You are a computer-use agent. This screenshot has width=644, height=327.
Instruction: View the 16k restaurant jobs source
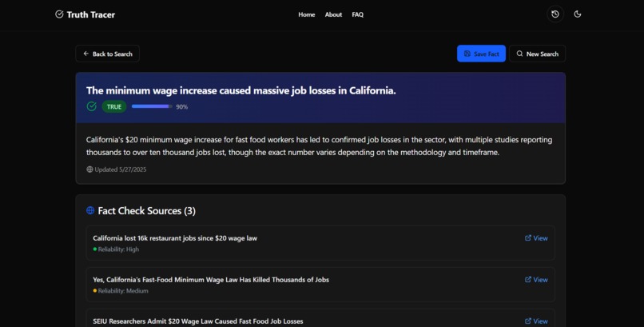pos(536,238)
